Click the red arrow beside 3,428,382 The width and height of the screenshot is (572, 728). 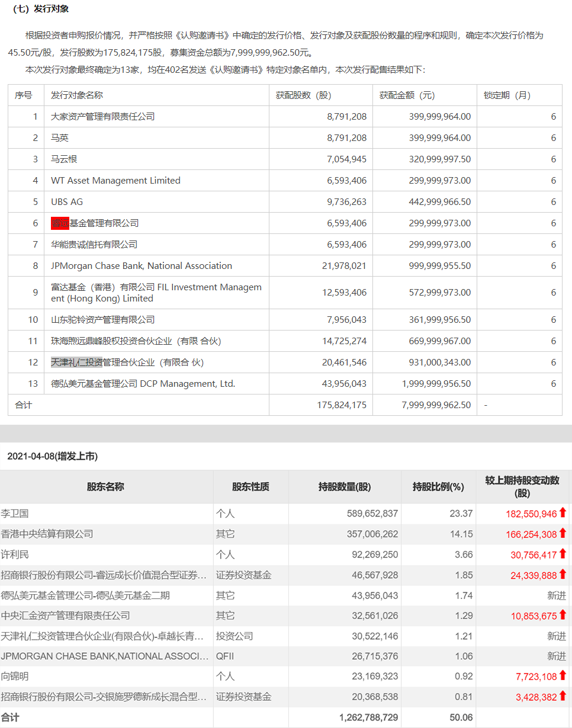click(x=563, y=697)
